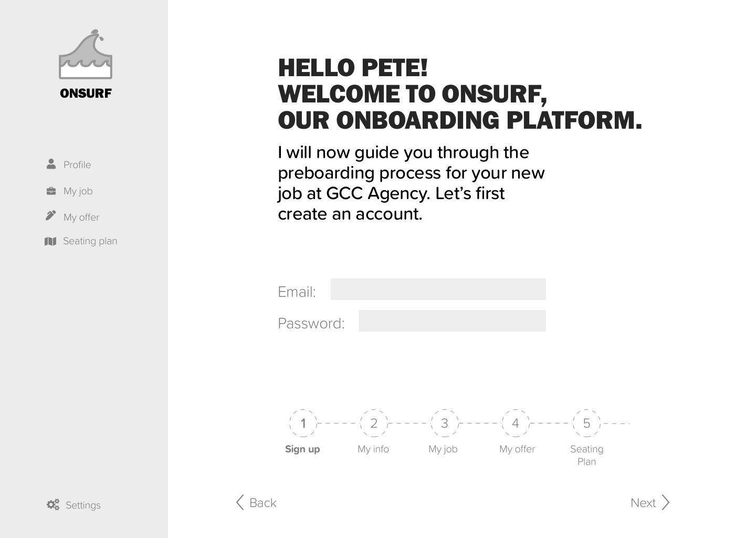Click the My job briefcase icon
The width and height of the screenshot is (756, 538).
click(51, 191)
